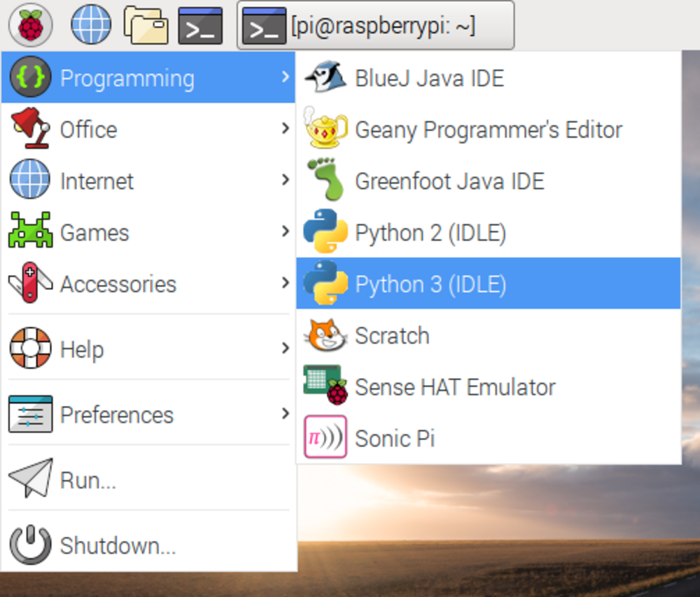Image resolution: width=700 pixels, height=597 pixels.
Task: Launch Geany Programmer's Editor
Action: (489, 129)
